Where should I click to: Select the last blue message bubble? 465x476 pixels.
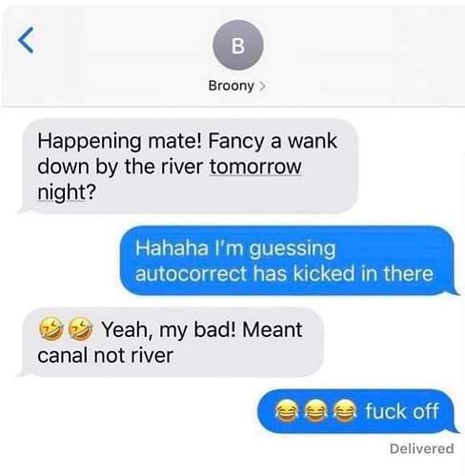point(357,411)
